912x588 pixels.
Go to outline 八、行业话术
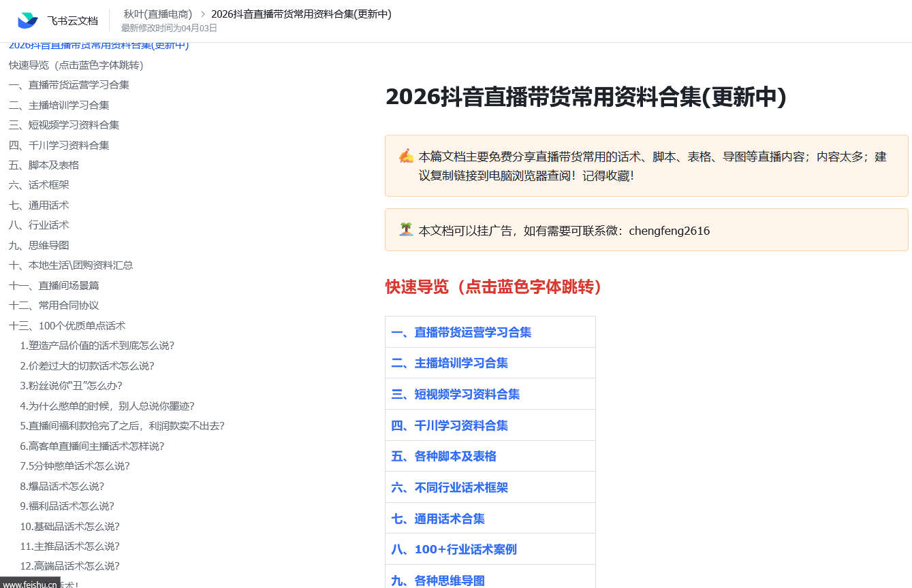[x=39, y=225]
